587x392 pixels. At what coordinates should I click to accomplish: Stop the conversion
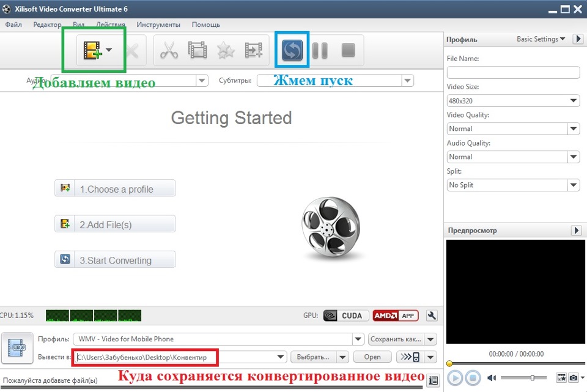coord(348,50)
